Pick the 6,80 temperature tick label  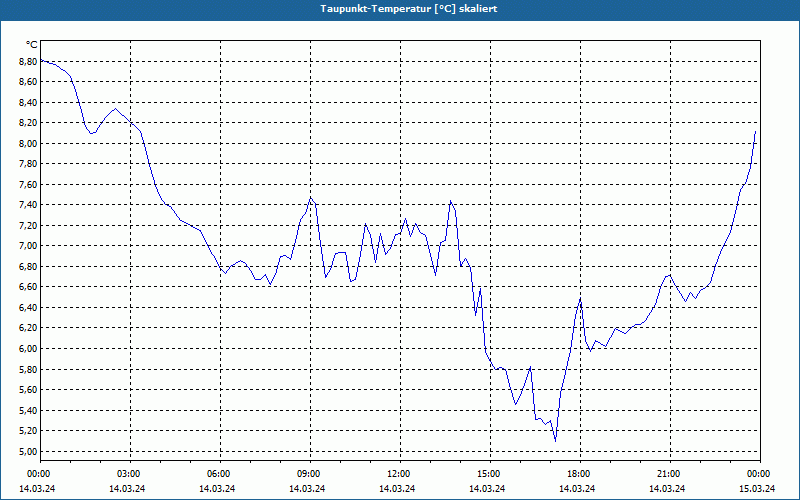pyautogui.click(x=28, y=267)
